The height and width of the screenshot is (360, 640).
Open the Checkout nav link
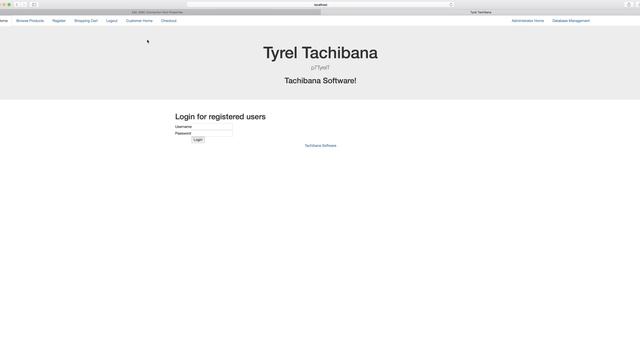(169, 21)
